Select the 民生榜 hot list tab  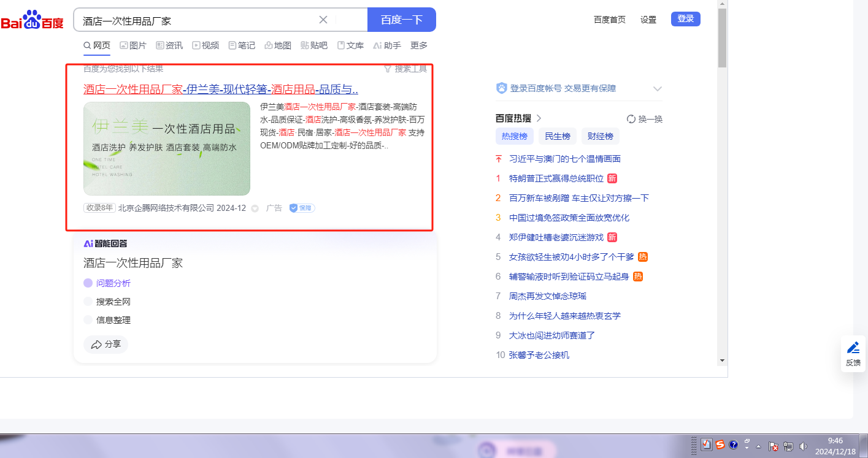pos(557,136)
